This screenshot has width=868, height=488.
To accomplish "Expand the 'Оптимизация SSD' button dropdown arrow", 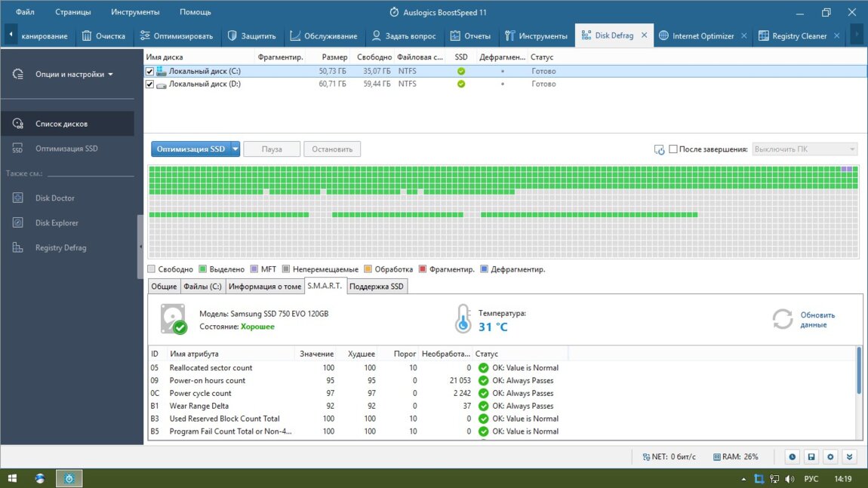I will click(235, 149).
